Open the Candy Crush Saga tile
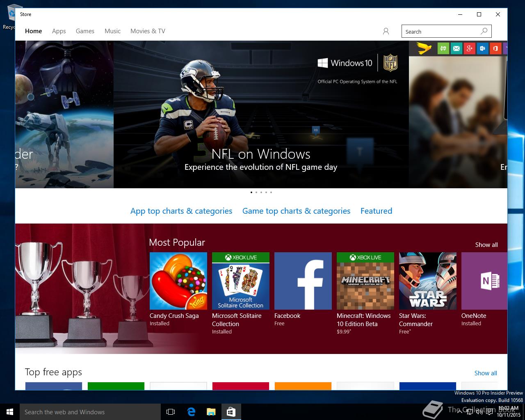 (x=178, y=281)
